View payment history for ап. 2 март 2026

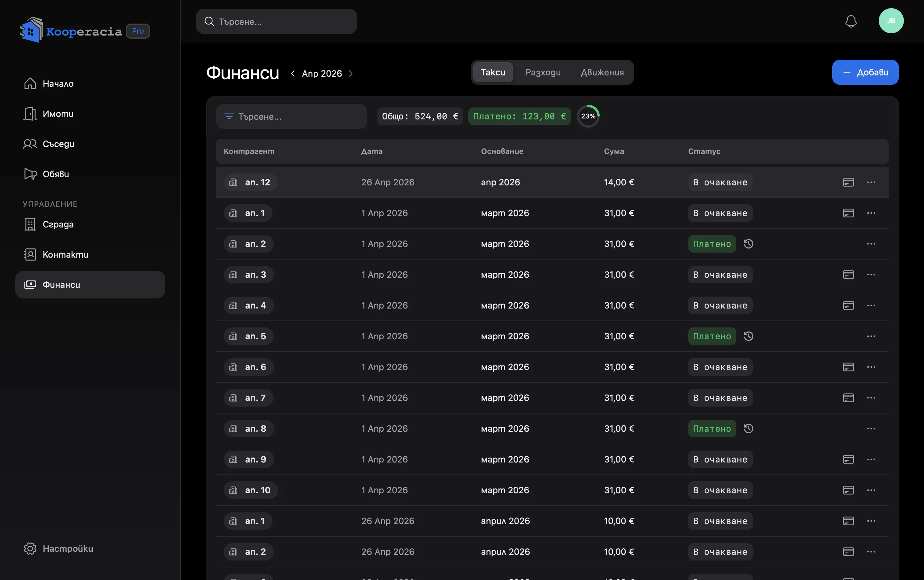click(x=748, y=243)
